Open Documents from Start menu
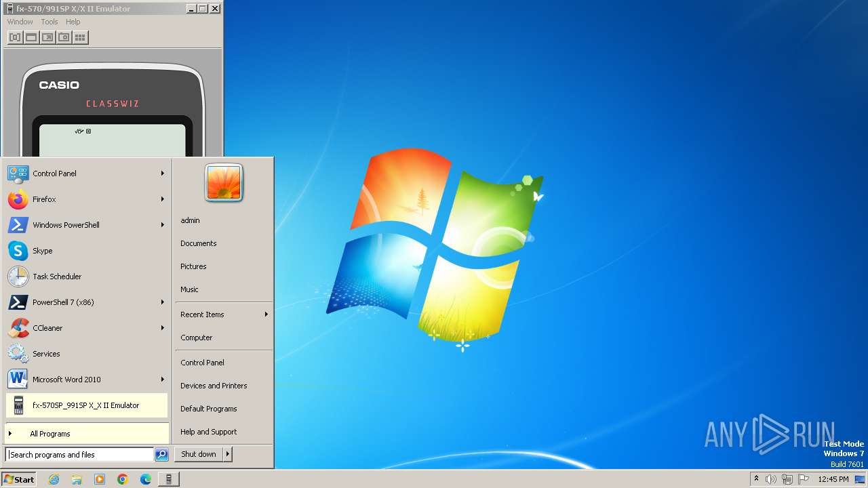 coord(224,243)
